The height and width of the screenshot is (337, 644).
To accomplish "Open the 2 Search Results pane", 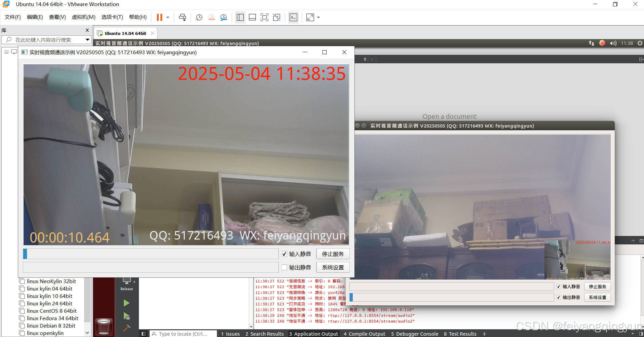I will click(265, 334).
